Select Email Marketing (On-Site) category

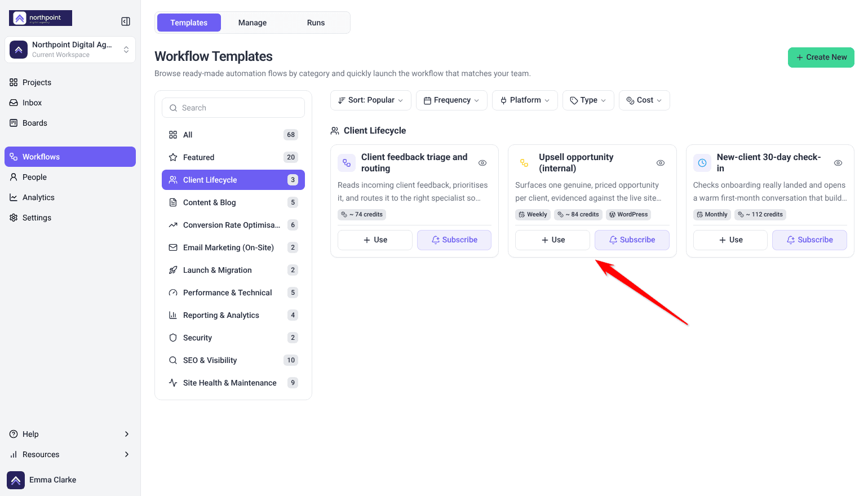coord(233,247)
